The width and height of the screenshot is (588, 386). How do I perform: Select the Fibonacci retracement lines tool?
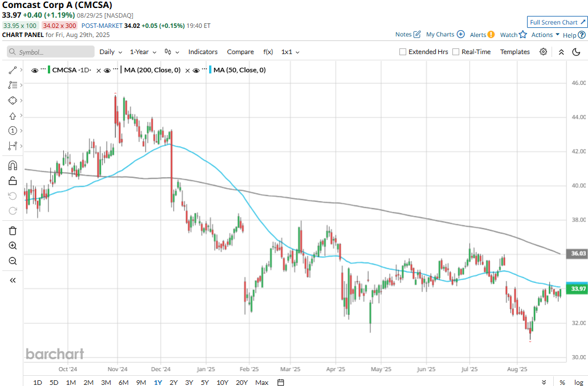click(13, 85)
